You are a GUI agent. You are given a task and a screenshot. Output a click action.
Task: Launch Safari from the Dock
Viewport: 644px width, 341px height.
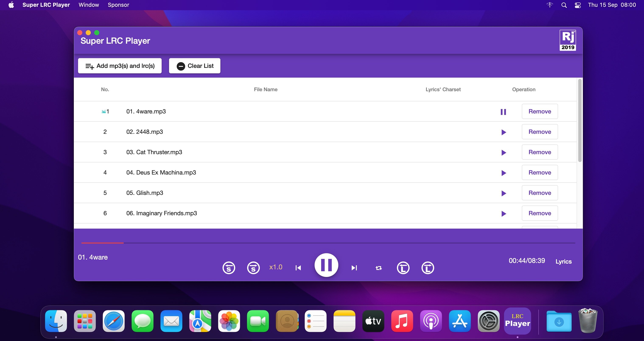114,321
